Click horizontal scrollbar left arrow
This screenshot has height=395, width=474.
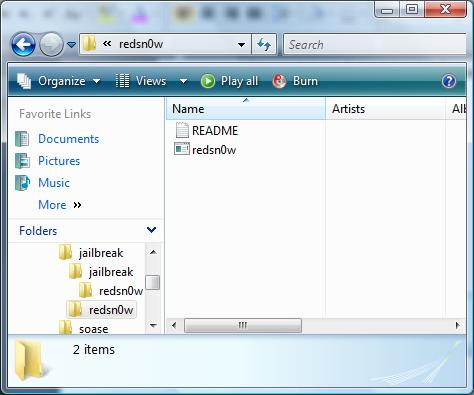coord(174,325)
